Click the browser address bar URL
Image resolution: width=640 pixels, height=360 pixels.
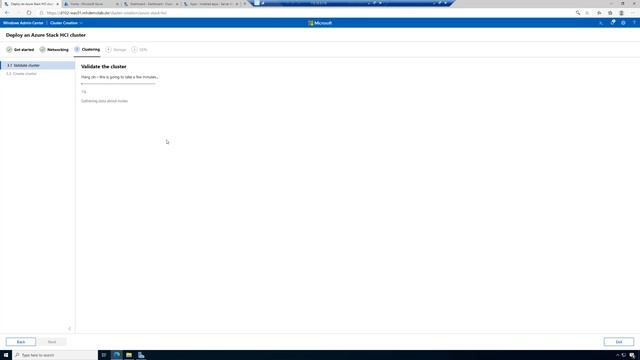[107, 13]
